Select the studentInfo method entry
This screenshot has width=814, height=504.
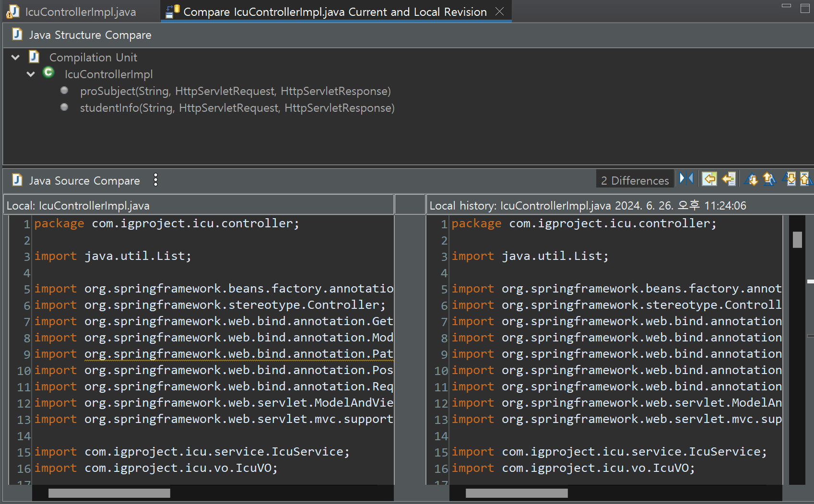point(237,108)
